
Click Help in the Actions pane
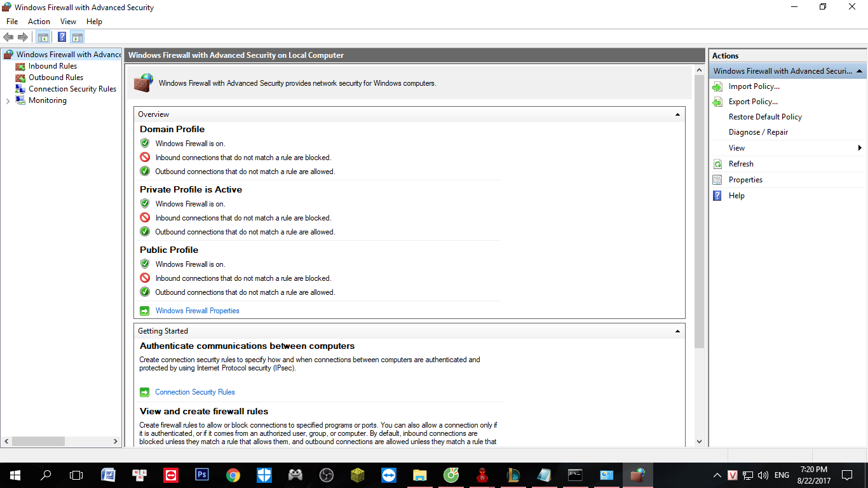tap(736, 196)
